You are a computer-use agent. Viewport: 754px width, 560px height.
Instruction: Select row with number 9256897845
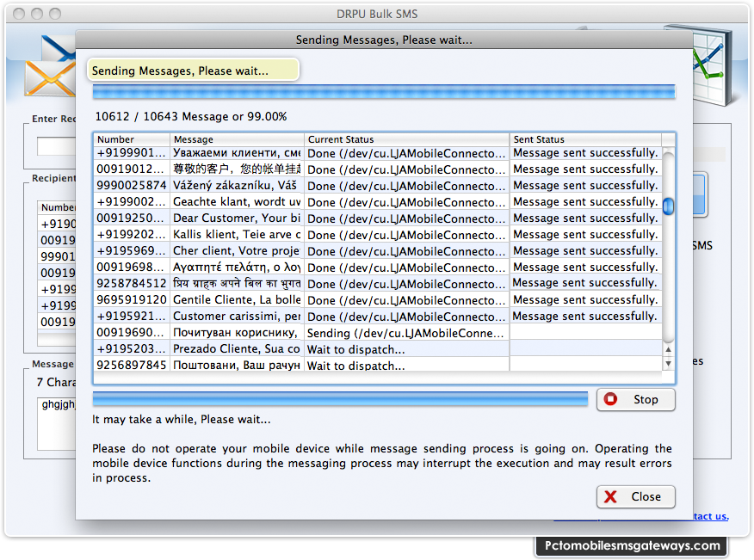click(378, 366)
